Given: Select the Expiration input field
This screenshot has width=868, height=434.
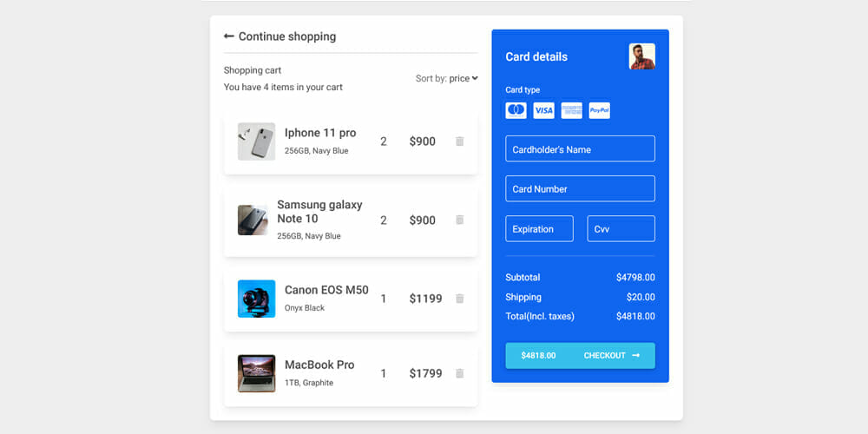Looking at the screenshot, I should tap(539, 228).
